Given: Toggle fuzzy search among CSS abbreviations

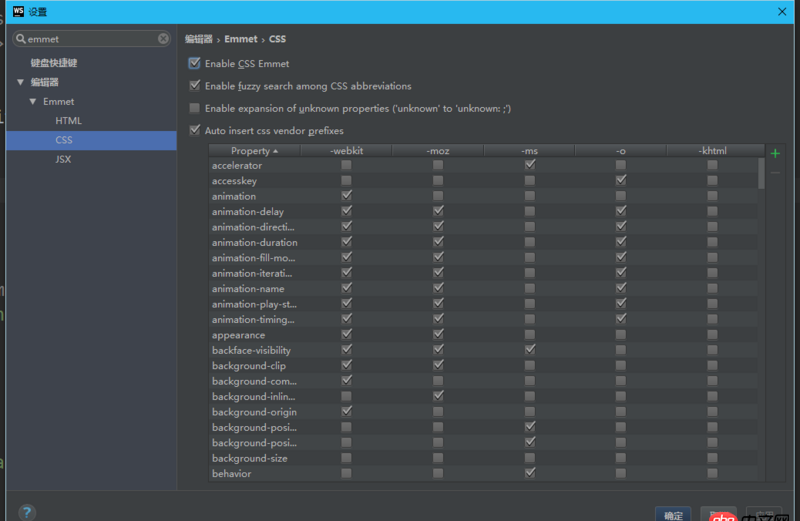Looking at the screenshot, I should point(195,86).
